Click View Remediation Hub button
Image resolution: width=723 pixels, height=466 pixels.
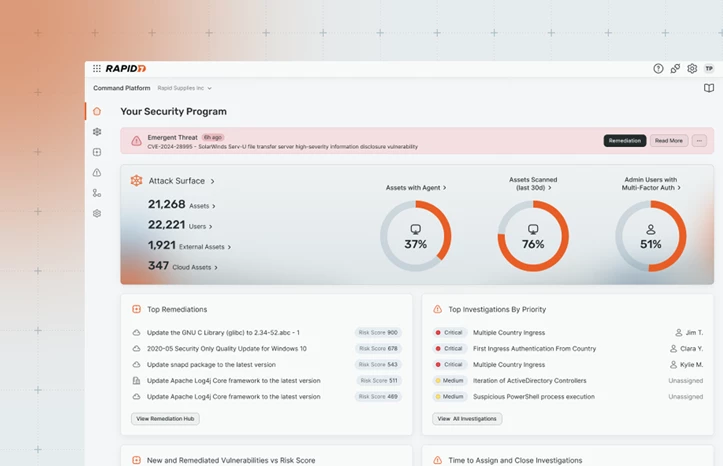click(165, 419)
